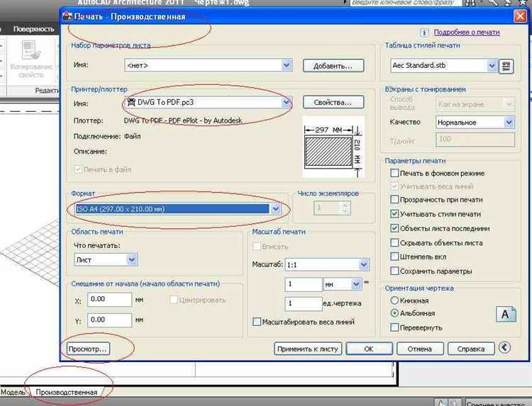Image resolution: width=532 pixels, height=406 pixels.
Task: Enable Прозрачность при печати checkbox
Action: tap(394, 200)
